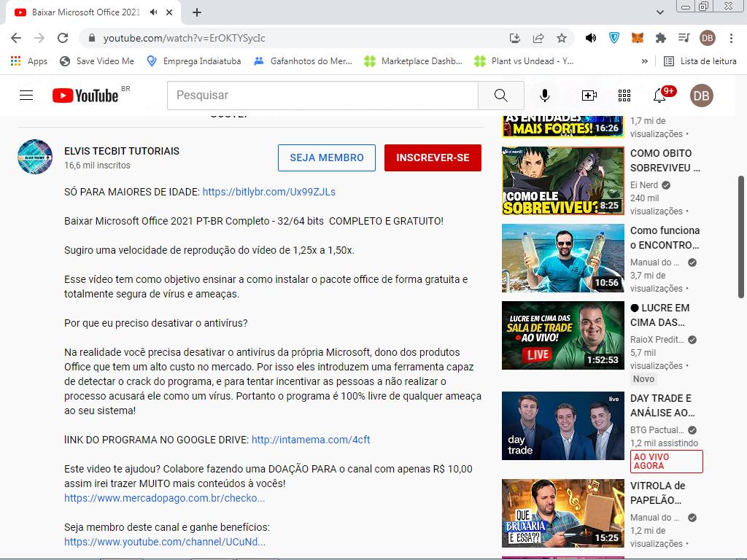
Task: Click the INSCREVER-SE subscribe button
Action: 433,157
